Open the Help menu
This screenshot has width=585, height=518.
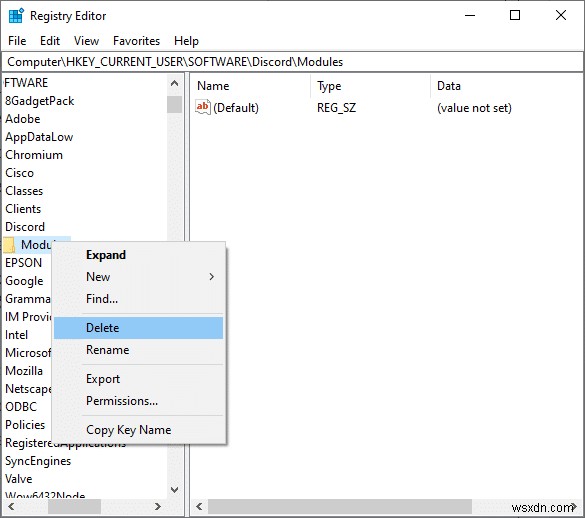click(x=186, y=41)
